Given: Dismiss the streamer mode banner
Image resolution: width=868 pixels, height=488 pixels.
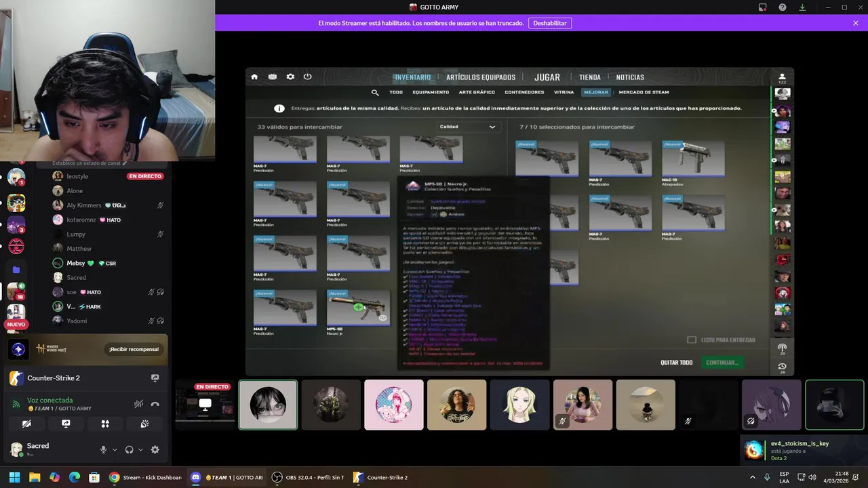Looking at the screenshot, I should click(x=856, y=23).
